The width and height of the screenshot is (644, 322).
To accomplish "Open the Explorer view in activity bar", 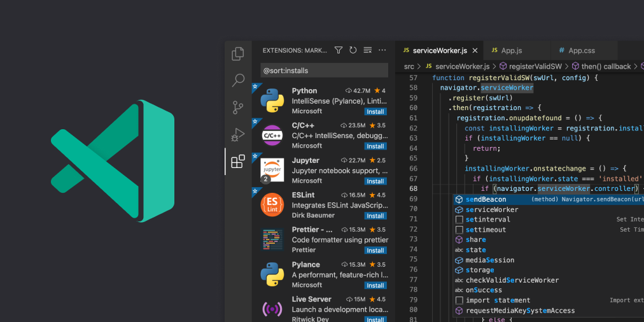I will [238, 54].
